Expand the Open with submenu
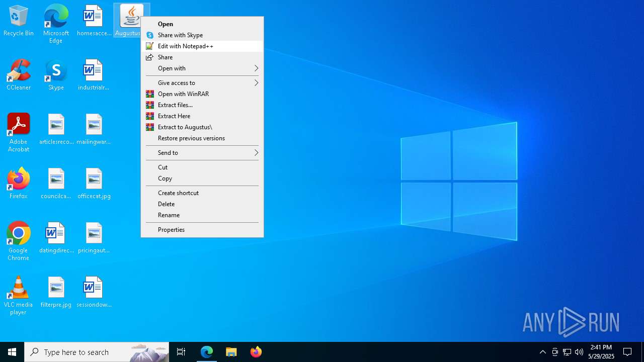 click(202, 68)
